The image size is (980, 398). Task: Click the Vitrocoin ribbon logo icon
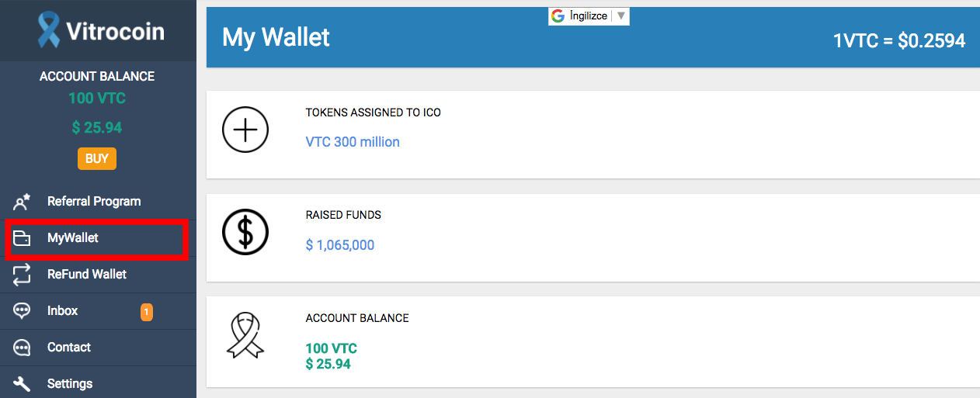[48, 30]
